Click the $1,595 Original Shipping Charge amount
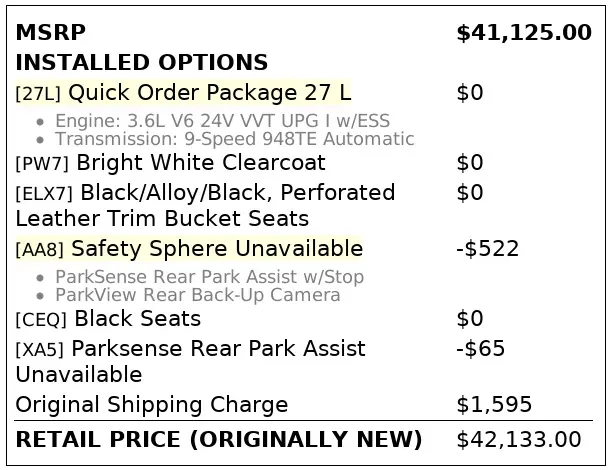Screen dimensions: 611x470 point(494,405)
